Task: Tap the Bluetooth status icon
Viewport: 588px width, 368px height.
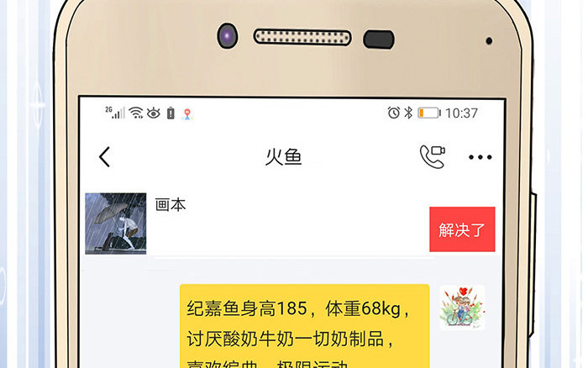Action: tap(408, 113)
